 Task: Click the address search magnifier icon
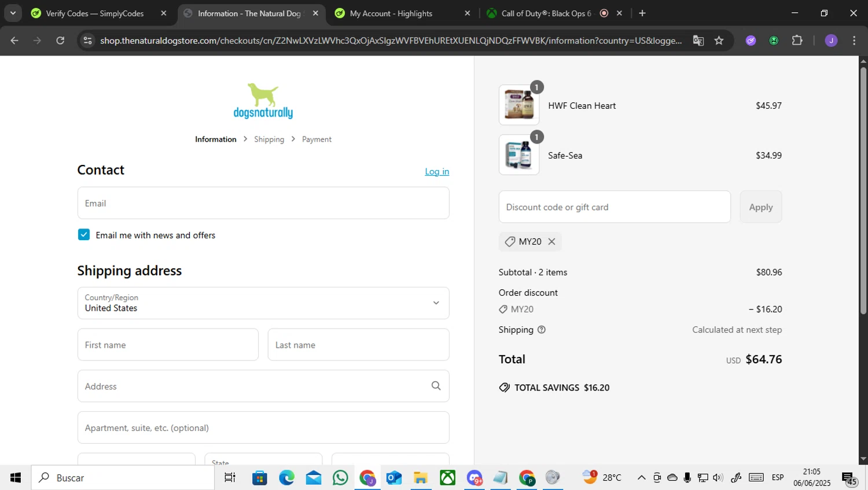pos(436,386)
